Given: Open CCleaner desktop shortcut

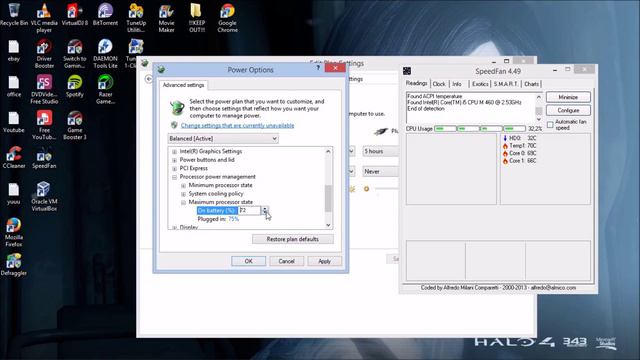Looking at the screenshot, I should [x=14, y=158].
